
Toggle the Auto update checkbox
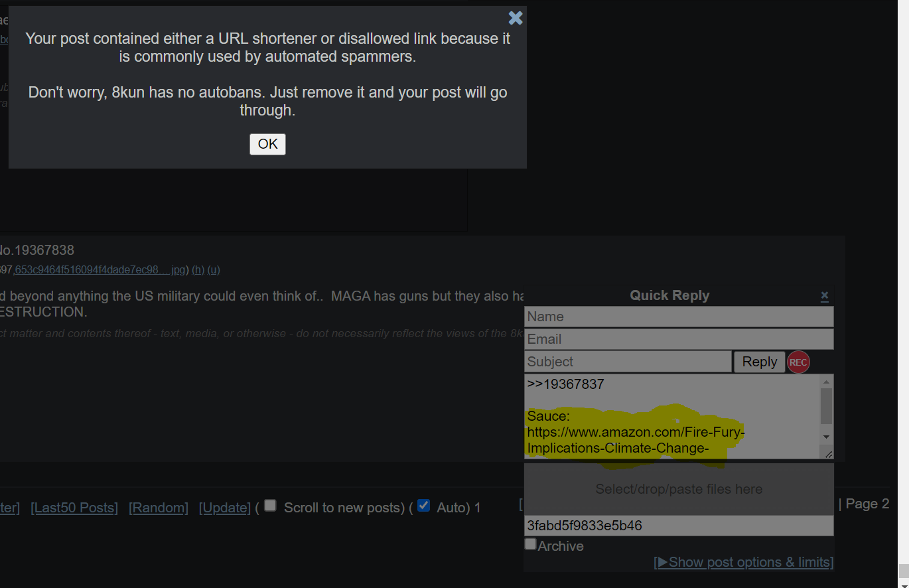[423, 505]
